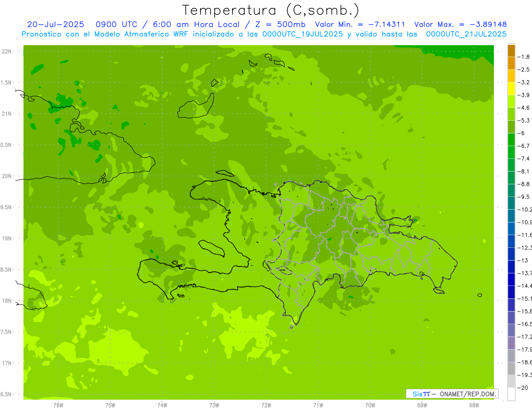This screenshot has width=532, height=411.
Task: Click the "0000UTC_21JUL2025" valid-until time text
Action: (466, 34)
